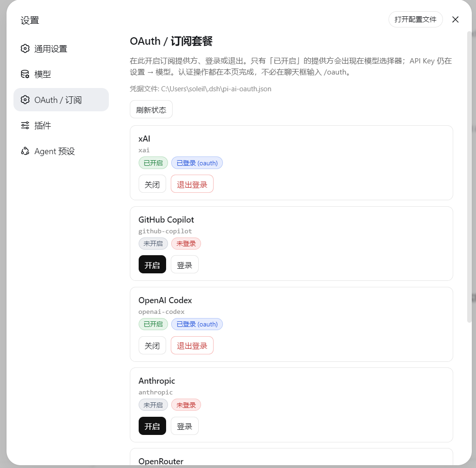The image size is (476, 468).
Task: Click the OpenAI Codex provider title
Action: coord(165,300)
